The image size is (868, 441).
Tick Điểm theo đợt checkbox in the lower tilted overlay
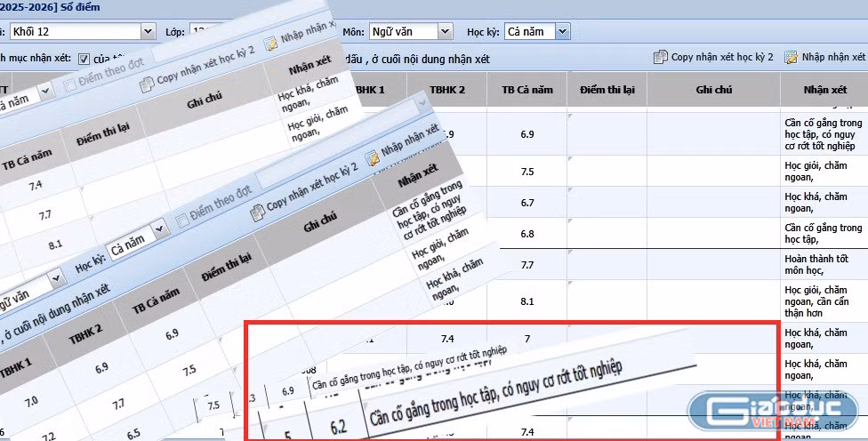[x=181, y=220]
